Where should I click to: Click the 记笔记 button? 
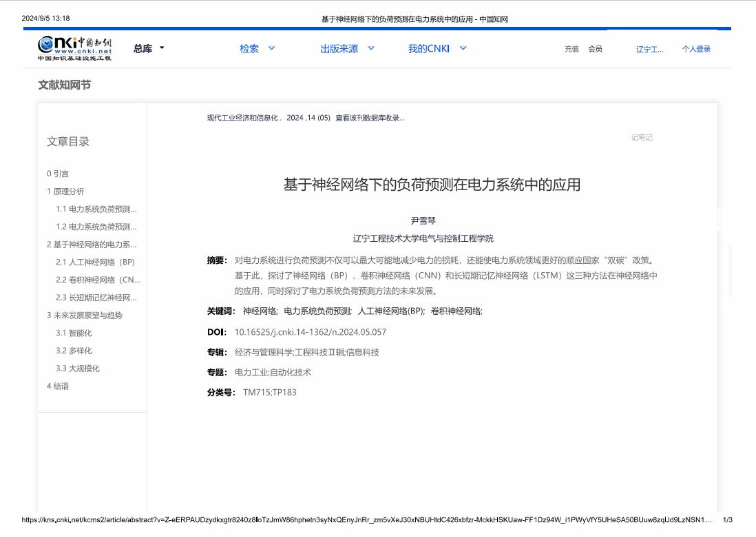tap(642, 137)
